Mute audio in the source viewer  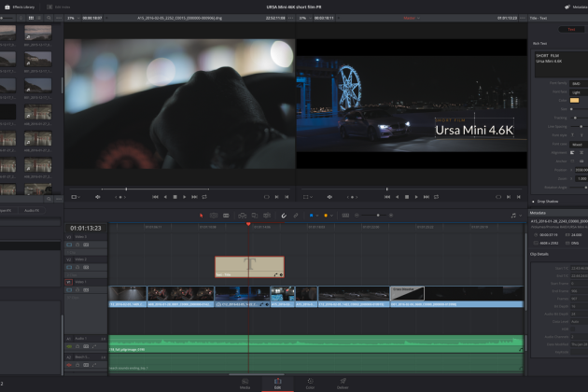tap(97, 197)
